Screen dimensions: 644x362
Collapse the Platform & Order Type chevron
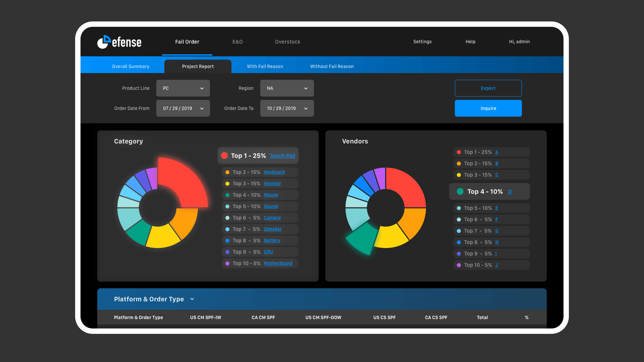coord(192,299)
